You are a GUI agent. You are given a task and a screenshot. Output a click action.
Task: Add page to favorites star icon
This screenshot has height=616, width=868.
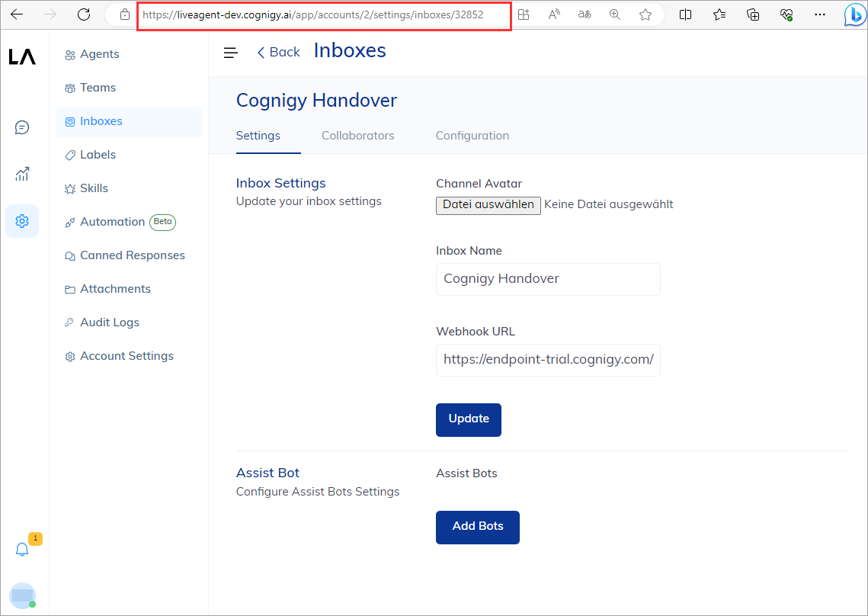[645, 14]
